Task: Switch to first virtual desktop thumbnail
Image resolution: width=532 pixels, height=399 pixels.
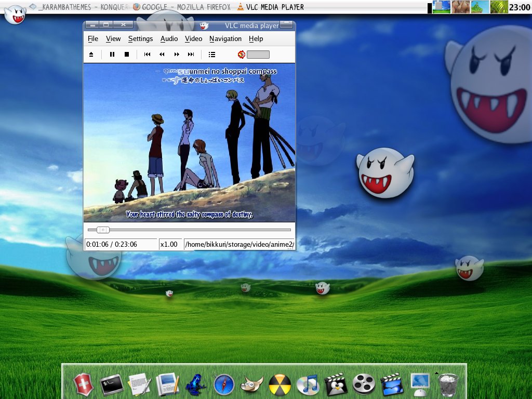Action: (442, 7)
